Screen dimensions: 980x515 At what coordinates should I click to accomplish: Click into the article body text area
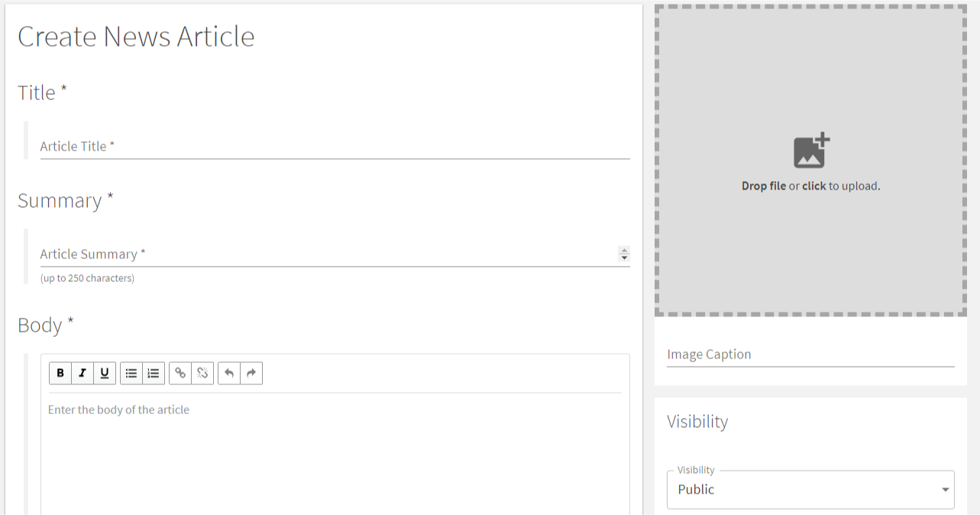(x=335, y=455)
